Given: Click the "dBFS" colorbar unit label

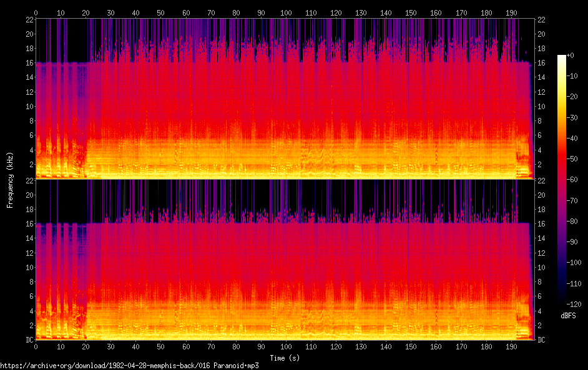Looking at the screenshot, I should point(568,316).
